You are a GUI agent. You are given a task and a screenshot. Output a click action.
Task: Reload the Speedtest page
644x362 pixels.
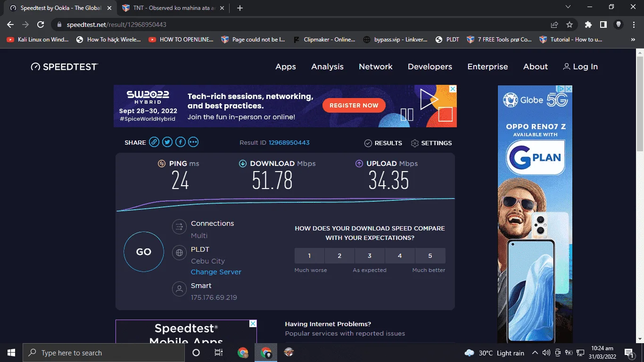click(41, 25)
